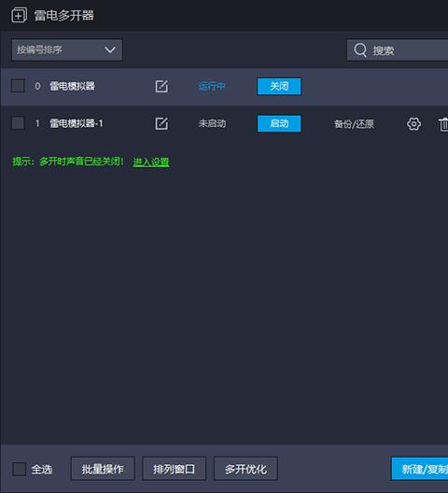Click the 雷电多开器 logo icon in title bar

(20, 15)
